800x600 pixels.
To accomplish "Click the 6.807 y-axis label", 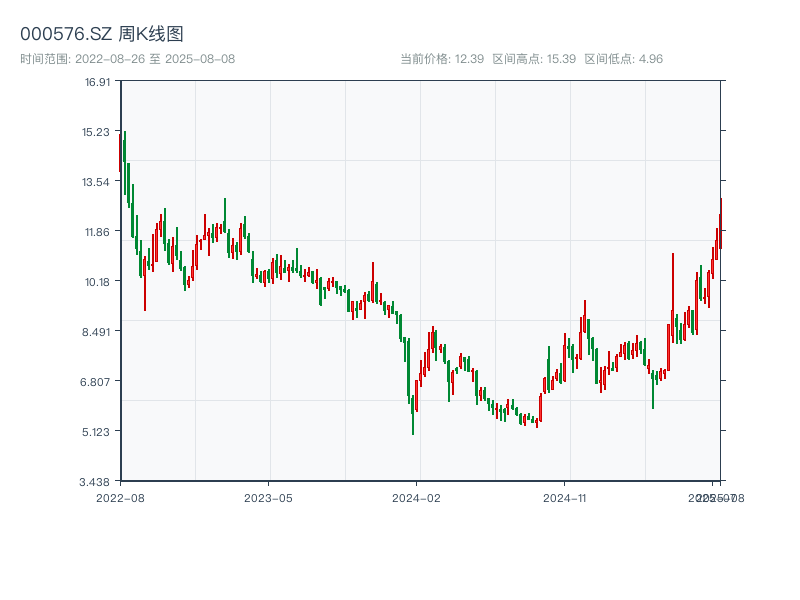I will (x=97, y=382).
